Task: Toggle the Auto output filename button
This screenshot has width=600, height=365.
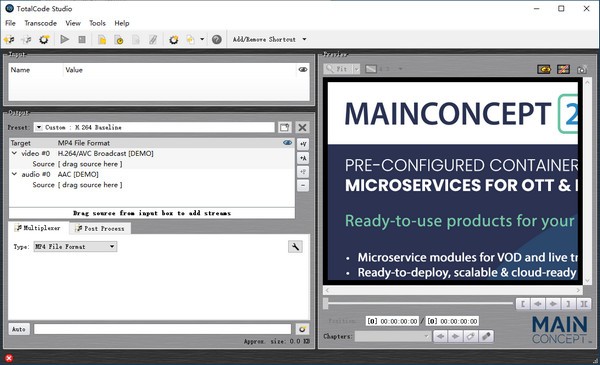Action: coord(19,329)
